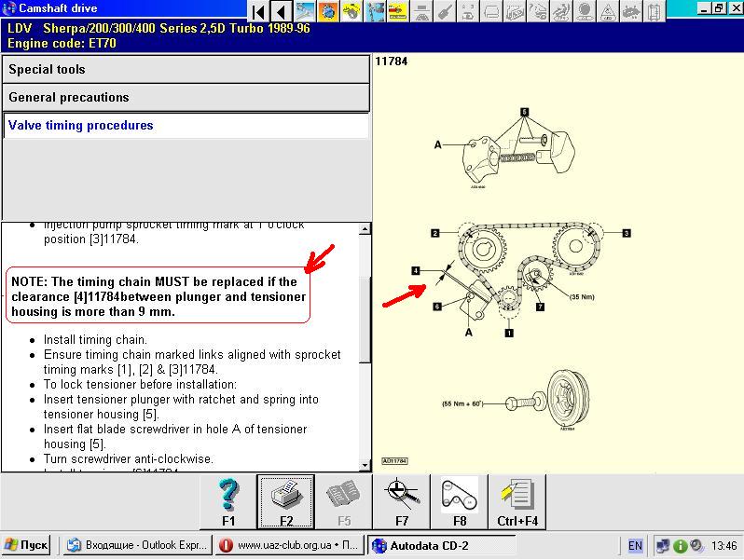Switch to the Outlook Express taskbar window
Image resolution: width=744 pixels, height=560 pixels.
138,545
